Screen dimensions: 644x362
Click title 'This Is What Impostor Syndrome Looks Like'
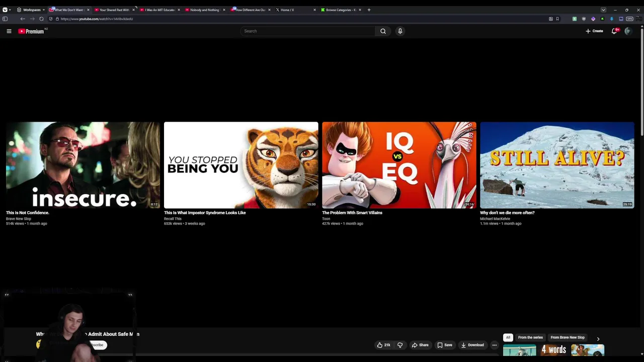205,213
